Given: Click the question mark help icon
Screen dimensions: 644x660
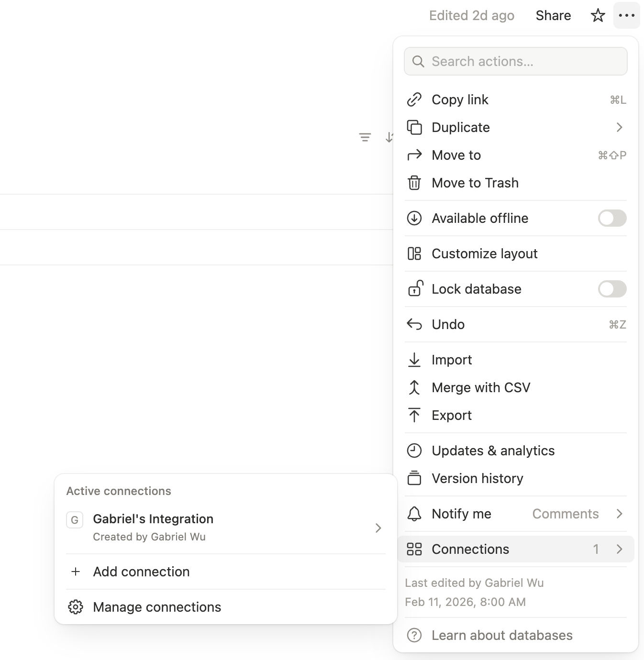Looking at the screenshot, I should point(414,635).
